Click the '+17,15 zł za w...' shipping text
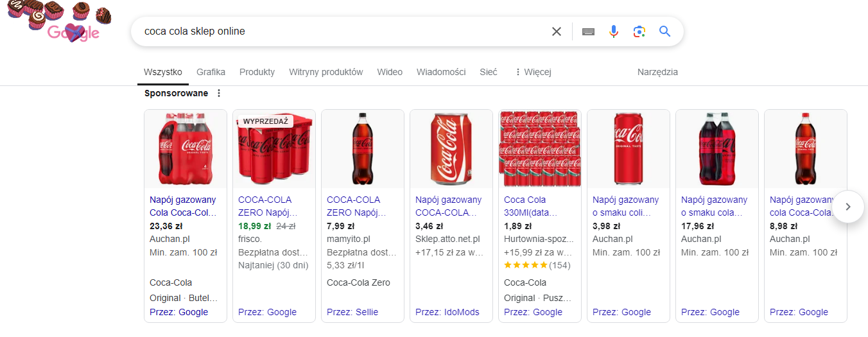Viewport: 868px width, 337px height. pos(449,252)
